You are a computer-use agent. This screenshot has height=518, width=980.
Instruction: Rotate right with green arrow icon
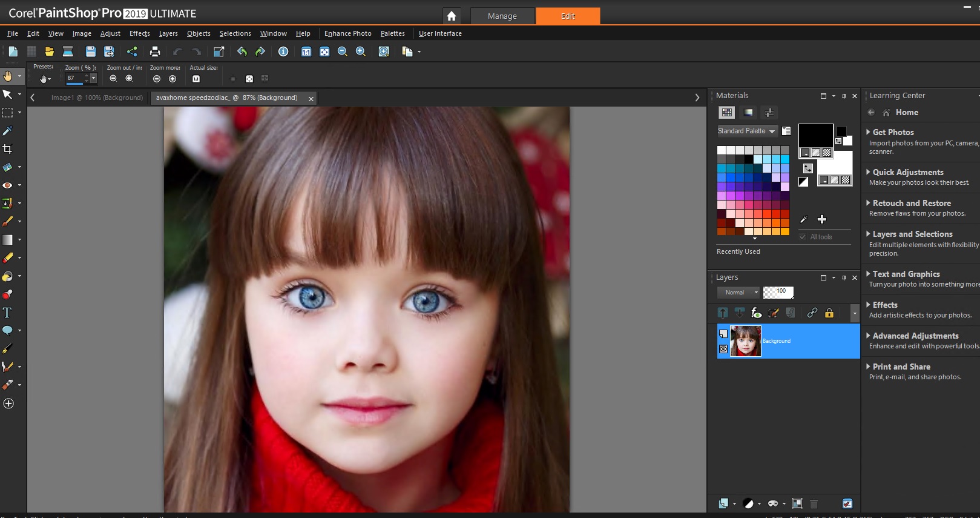pos(260,51)
